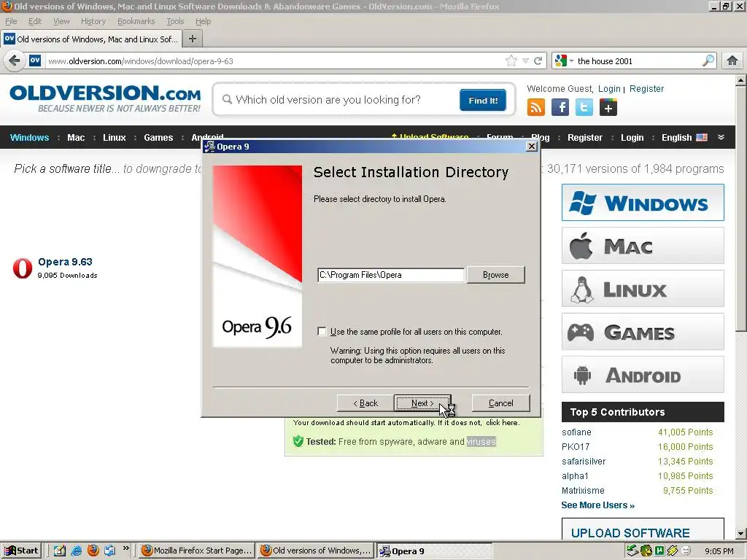Open Games in the navigation bar

158,138
